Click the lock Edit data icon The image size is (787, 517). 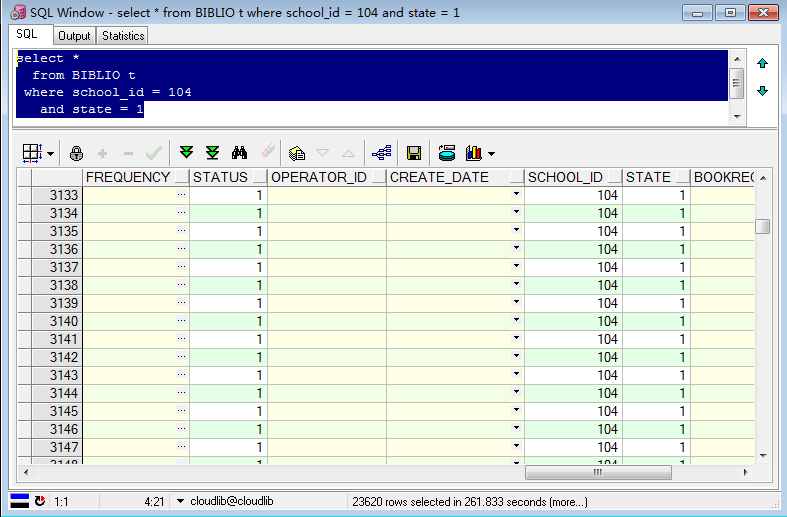77,153
